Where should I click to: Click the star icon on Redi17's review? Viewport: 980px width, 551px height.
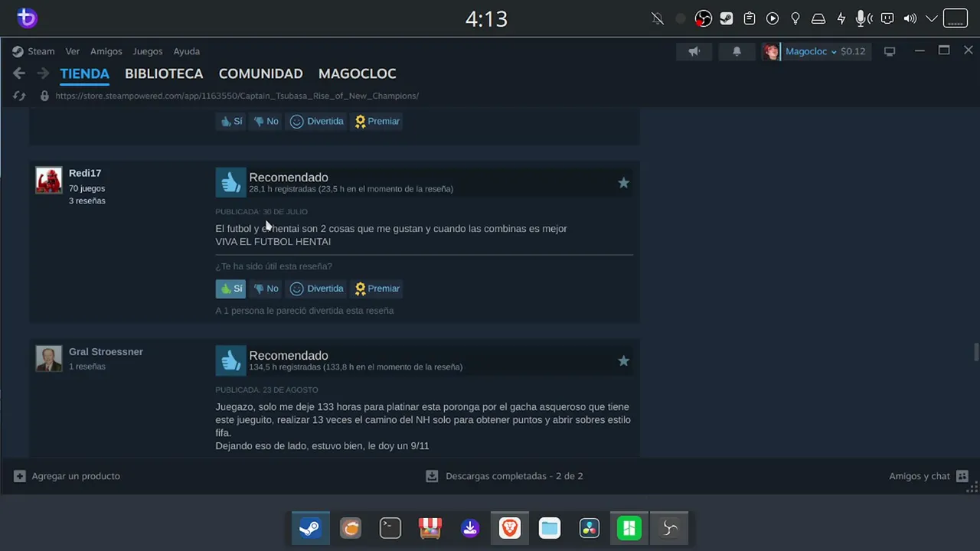[623, 182]
